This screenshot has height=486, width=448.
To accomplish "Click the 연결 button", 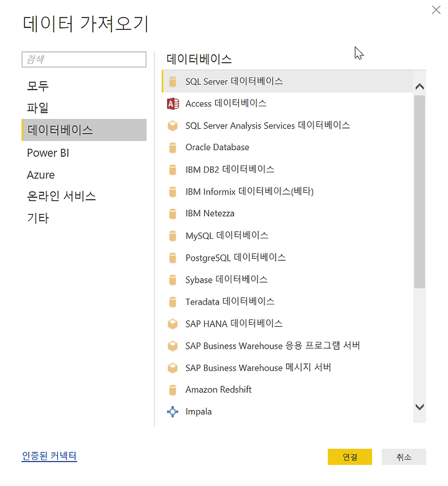I will click(x=350, y=457).
